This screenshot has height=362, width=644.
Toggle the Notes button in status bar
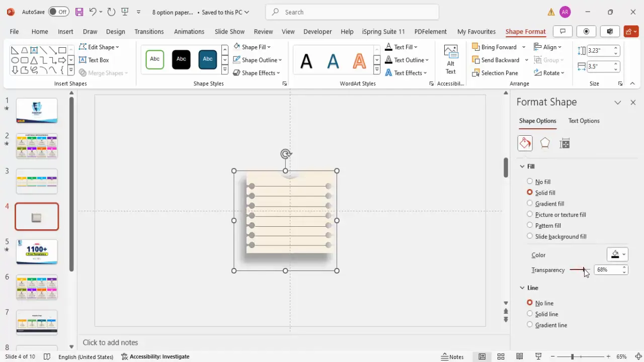[x=452, y=356]
